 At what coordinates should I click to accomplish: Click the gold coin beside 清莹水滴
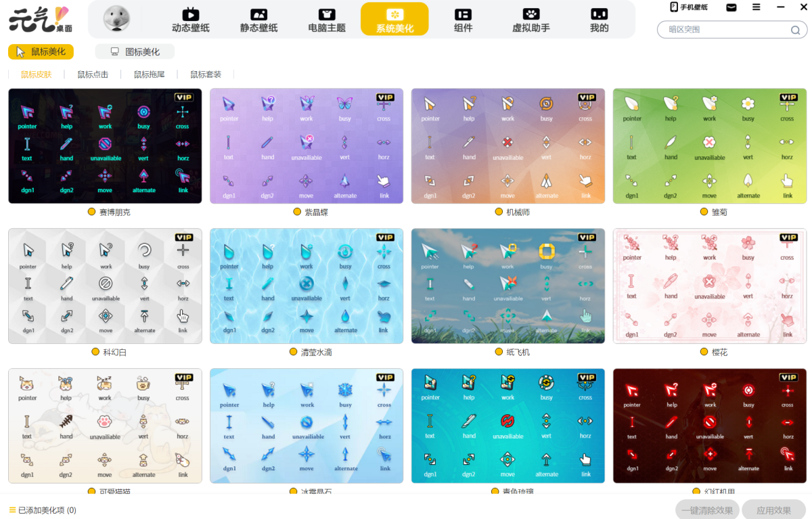[x=294, y=352]
